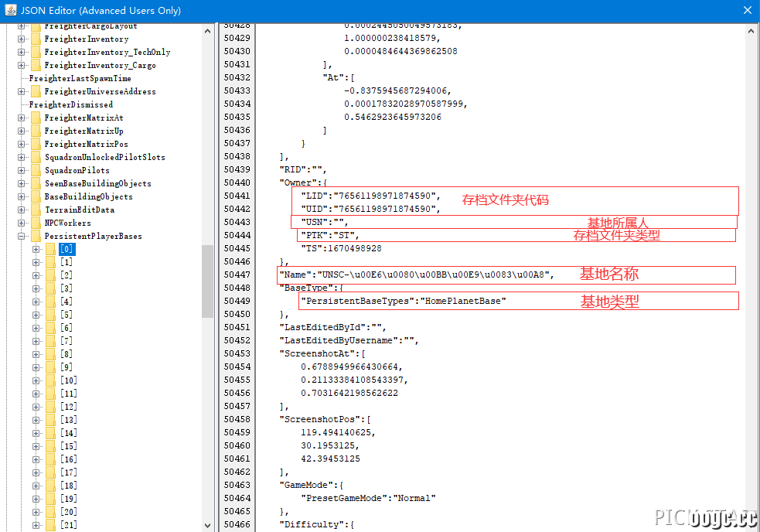The width and height of the screenshot is (760, 532).
Task: Click the NPCWorkers folder icon
Action: [x=36, y=223]
